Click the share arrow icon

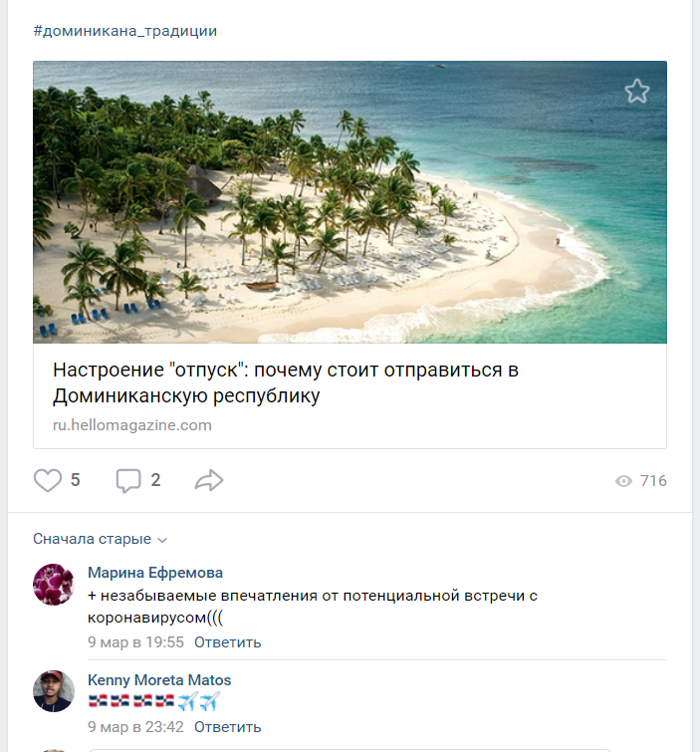point(209,481)
